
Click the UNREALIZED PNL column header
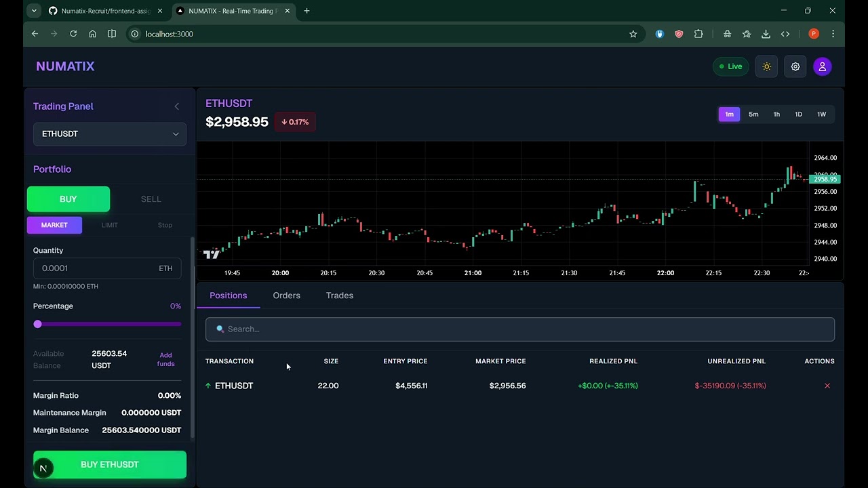(x=736, y=361)
